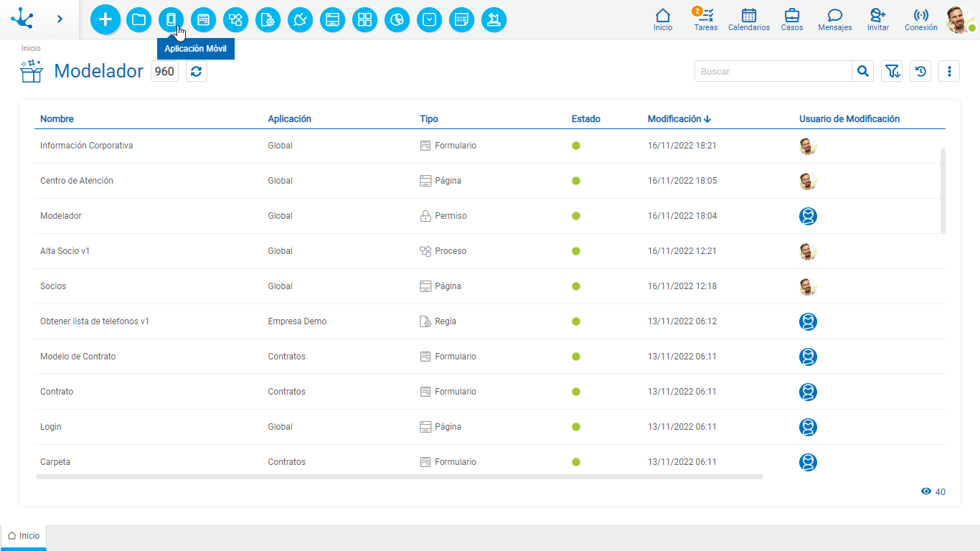
Task: Click the page layout icon in toolbar
Action: tap(332, 19)
